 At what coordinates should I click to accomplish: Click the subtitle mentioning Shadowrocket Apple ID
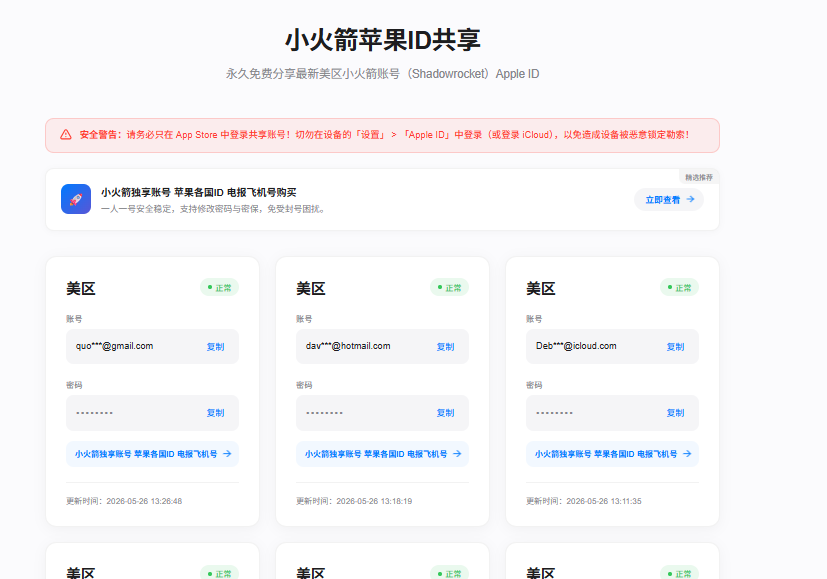pos(382,74)
